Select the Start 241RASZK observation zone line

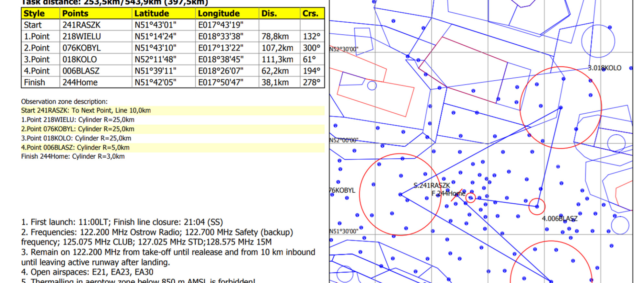coord(86,110)
